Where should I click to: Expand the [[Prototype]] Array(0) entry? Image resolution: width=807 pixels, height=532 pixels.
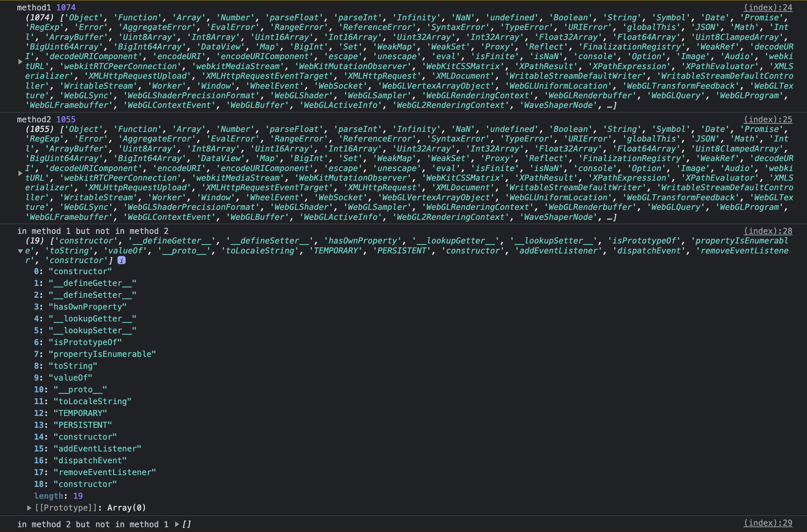29,508
